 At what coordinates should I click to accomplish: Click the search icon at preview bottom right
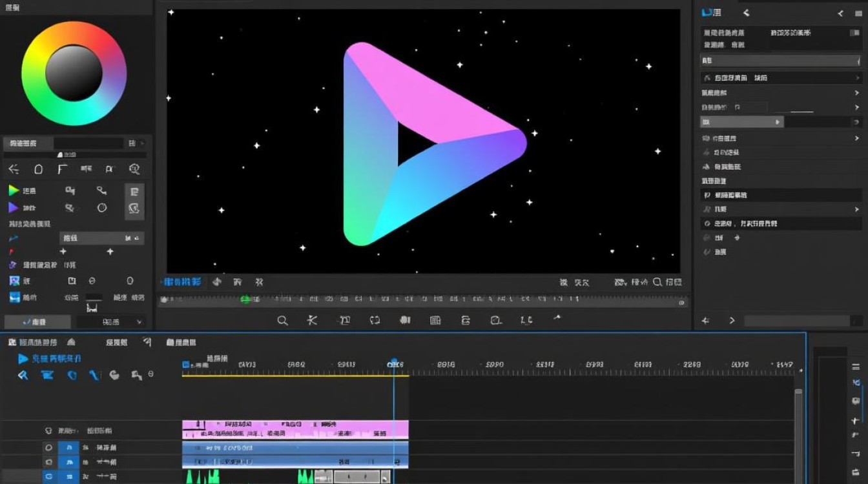[x=657, y=282]
